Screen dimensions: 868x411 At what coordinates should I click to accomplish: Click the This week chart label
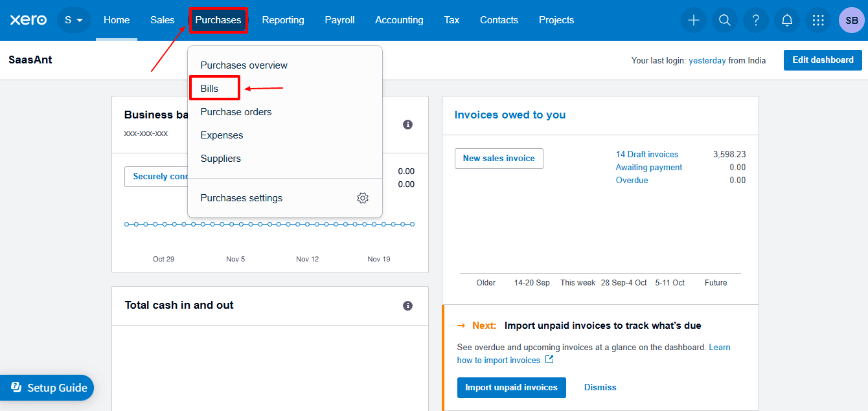[x=578, y=283]
